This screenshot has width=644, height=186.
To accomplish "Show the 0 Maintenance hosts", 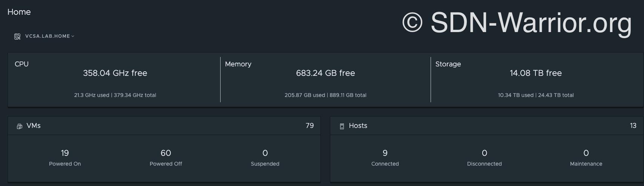I will [586, 153].
